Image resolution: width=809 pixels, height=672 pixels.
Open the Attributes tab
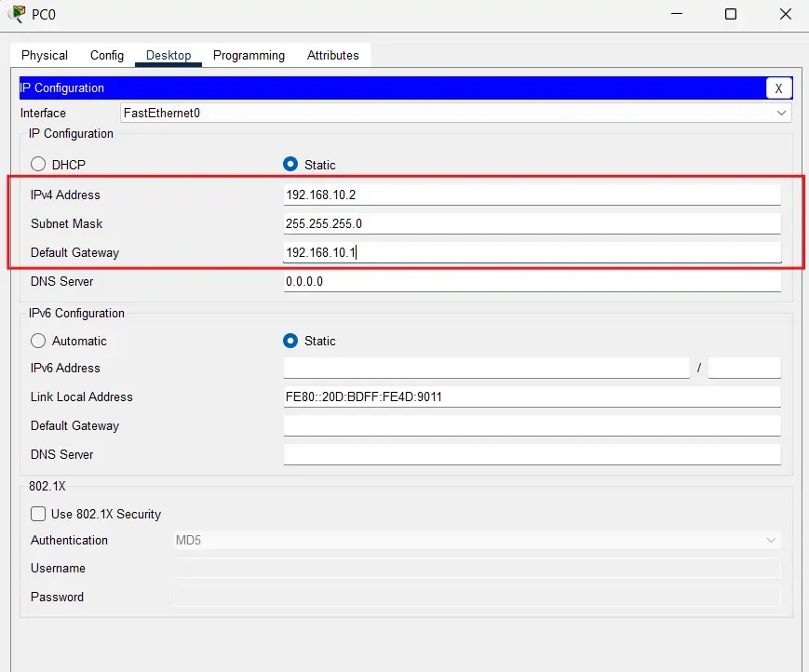[332, 55]
